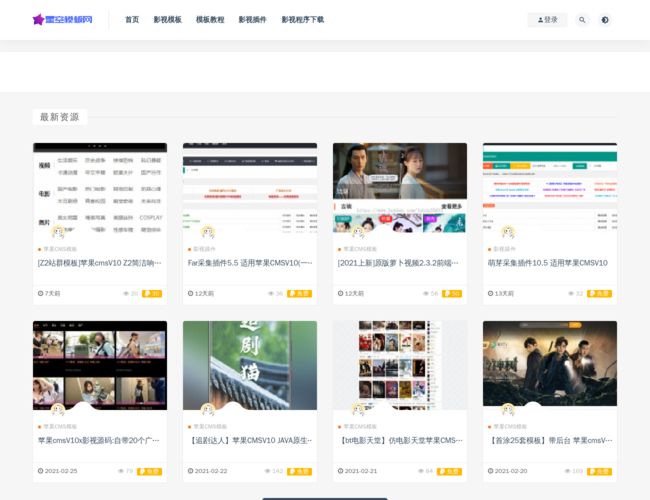Open the 首页 menu item
This screenshot has width=650, height=500.
click(x=132, y=20)
